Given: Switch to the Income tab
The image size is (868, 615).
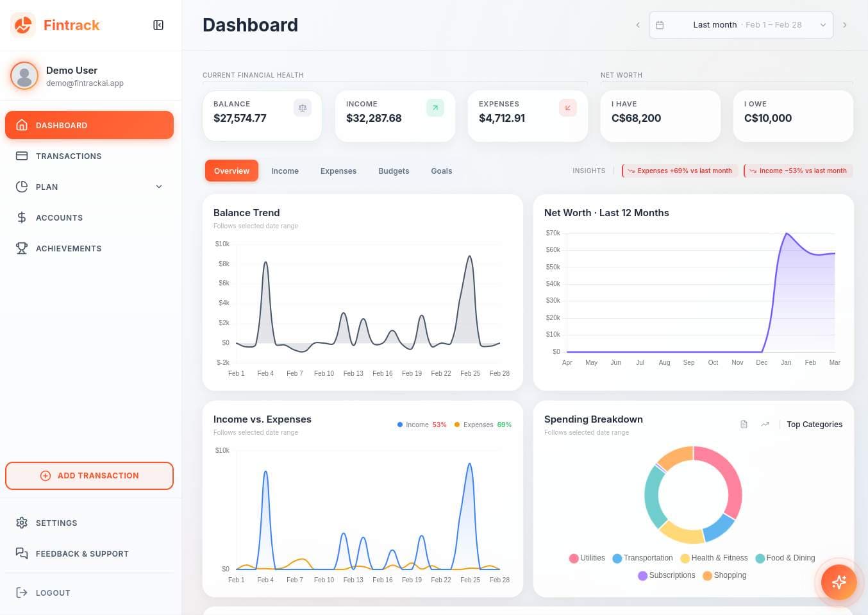Looking at the screenshot, I should coord(285,171).
